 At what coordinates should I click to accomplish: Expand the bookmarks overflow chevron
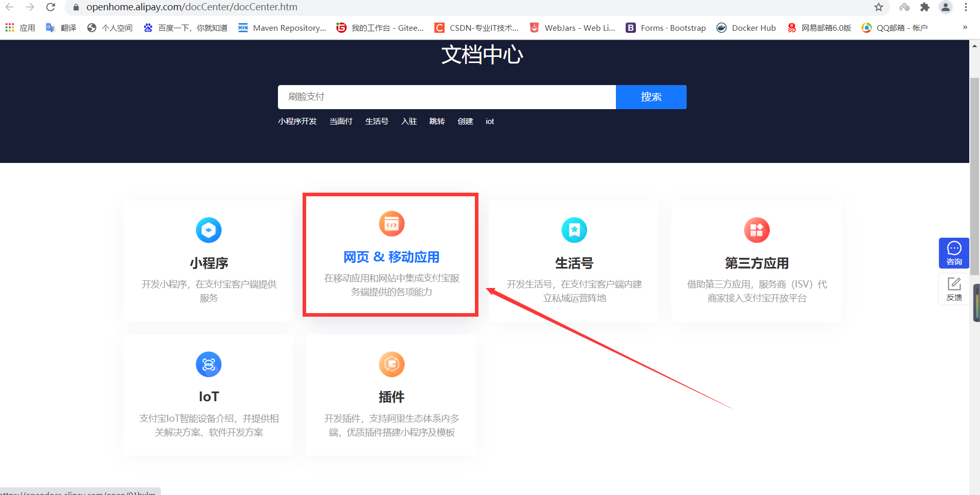click(x=965, y=28)
